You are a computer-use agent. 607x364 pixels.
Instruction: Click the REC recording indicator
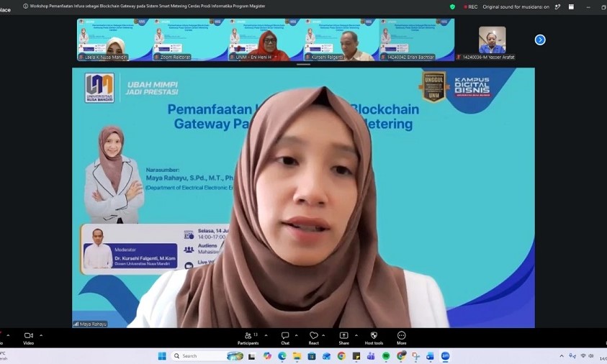click(471, 6)
